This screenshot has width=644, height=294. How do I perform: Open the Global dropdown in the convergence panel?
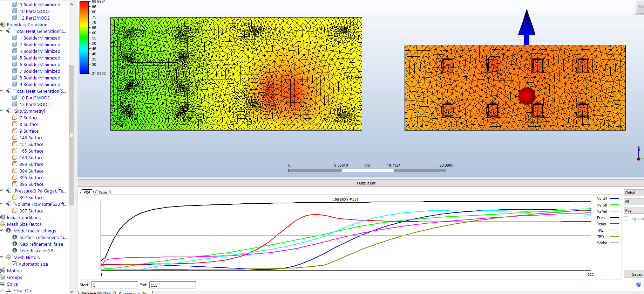(634, 193)
